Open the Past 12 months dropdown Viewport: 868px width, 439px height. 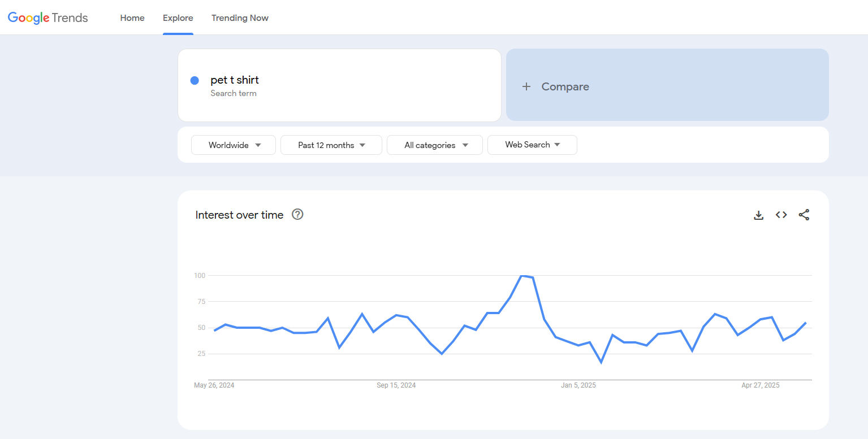click(x=331, y=145)
